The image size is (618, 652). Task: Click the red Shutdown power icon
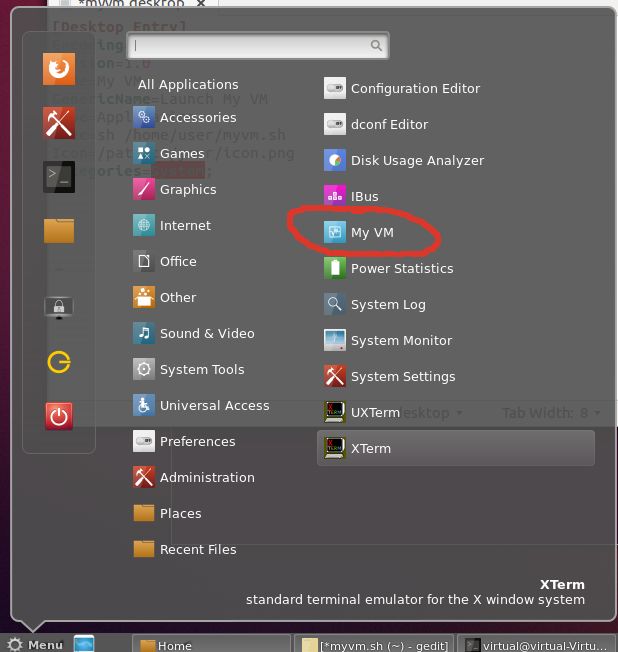click(x=59, y=416)
